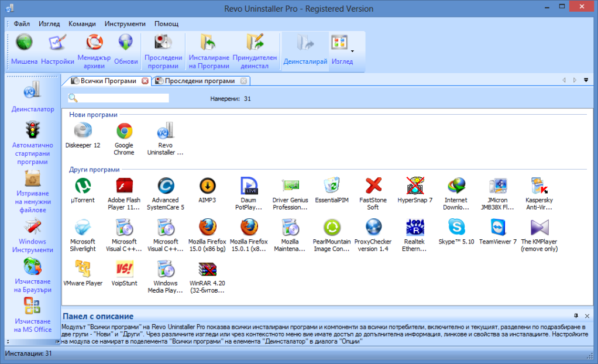Screen dimensions: 598x364
Task: Open Автоматично стартирани програми sidebar tool
Action: tap(32, 143)
